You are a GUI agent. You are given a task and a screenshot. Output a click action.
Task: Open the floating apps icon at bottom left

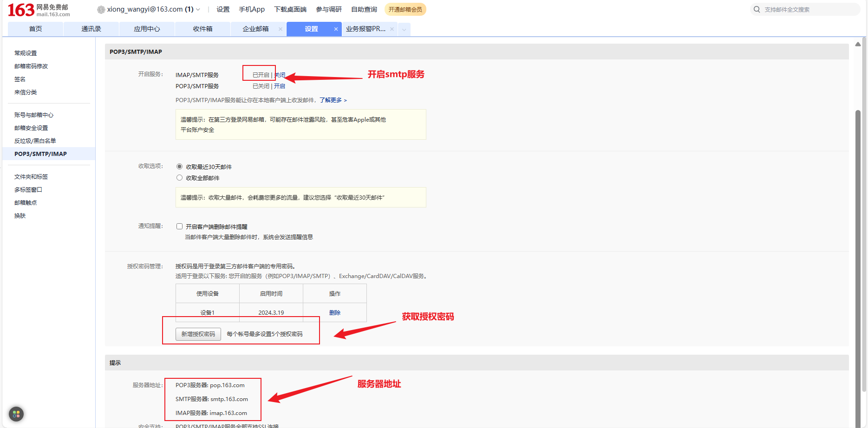click(16, 414)
